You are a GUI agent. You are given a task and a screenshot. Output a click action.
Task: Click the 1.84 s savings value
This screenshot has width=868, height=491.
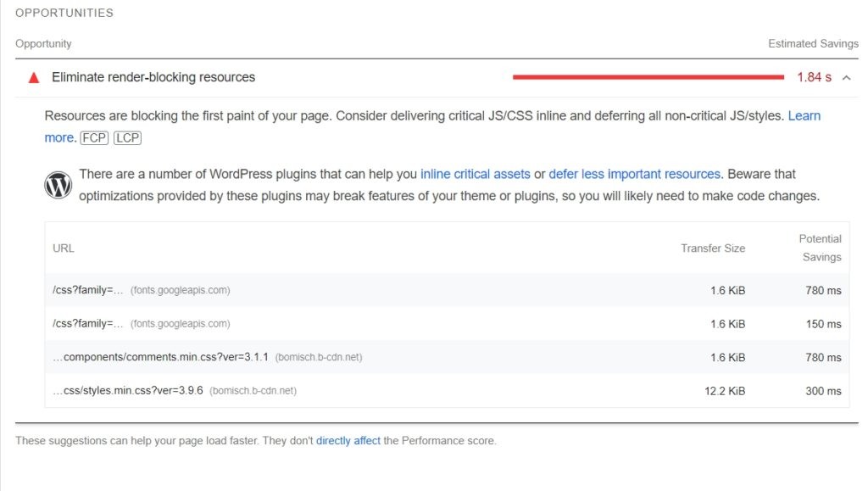[814, 77]
